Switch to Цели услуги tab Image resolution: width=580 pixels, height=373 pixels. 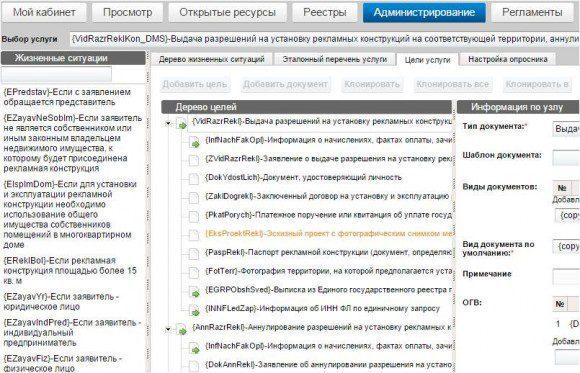click(x=427, y=60)
